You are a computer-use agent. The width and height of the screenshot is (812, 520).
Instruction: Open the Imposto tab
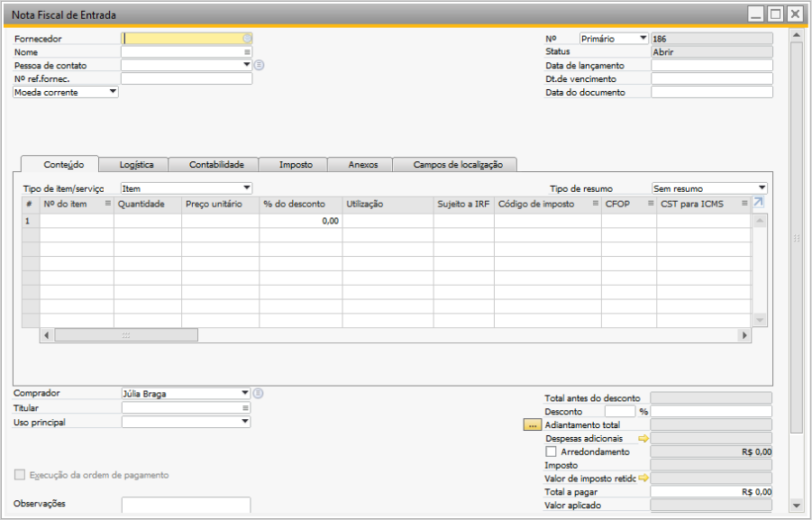coord(296,165)
